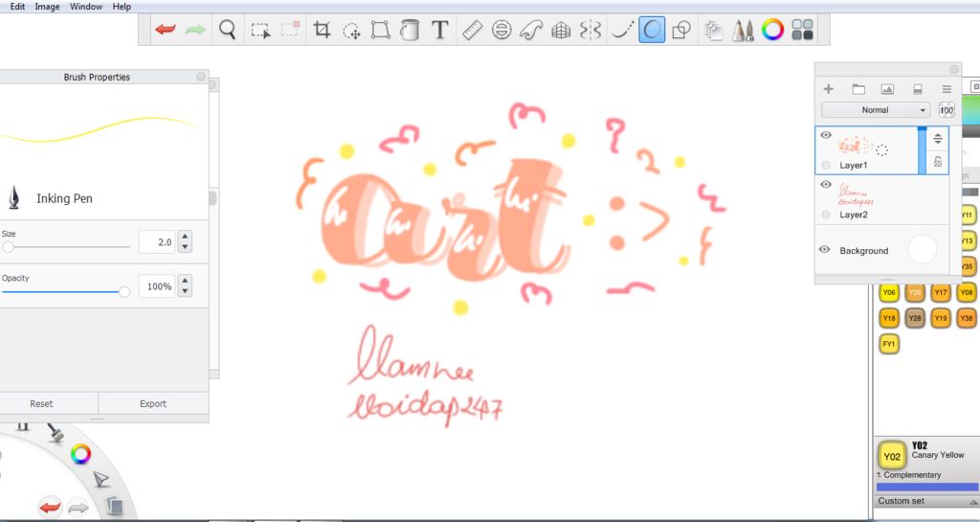Image resolution: width=980 pixels, height=522 pixels.
Task: Enable the Perspective grid guide
Action: [561, 30]
